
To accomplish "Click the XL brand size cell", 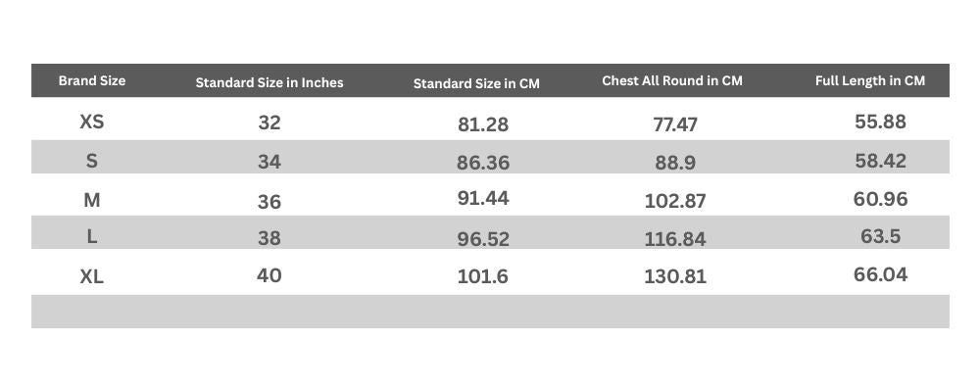I will point(92,277).
